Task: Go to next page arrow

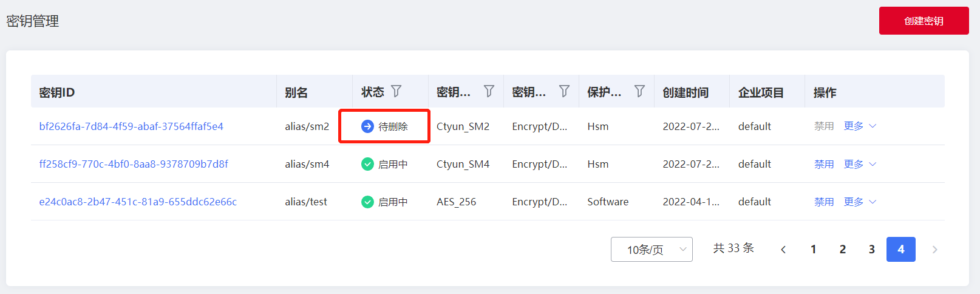Action: tap(934, 250)
